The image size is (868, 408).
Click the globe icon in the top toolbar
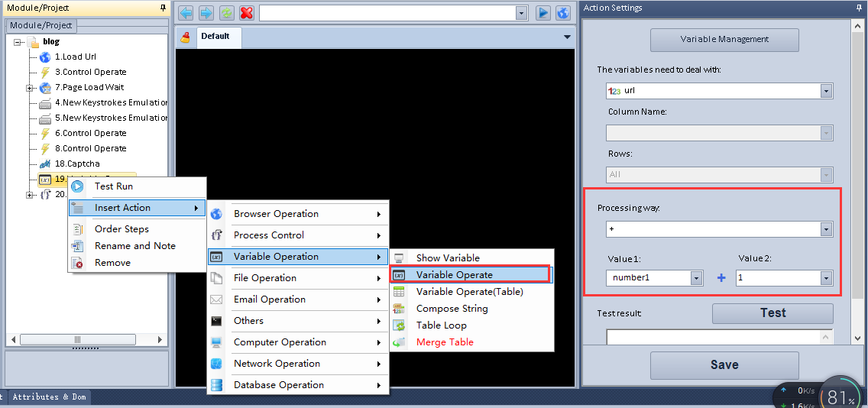[x=563, y=13]
